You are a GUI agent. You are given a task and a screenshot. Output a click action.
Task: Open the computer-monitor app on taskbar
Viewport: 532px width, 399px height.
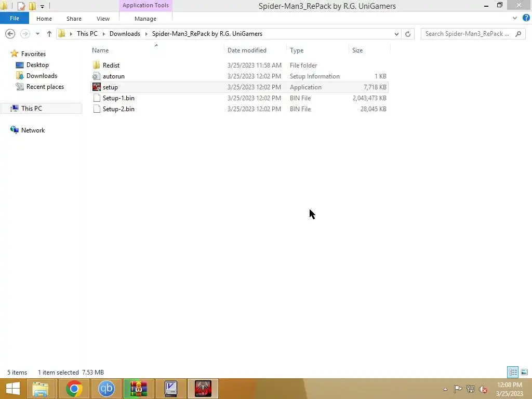tap(170, 389)
